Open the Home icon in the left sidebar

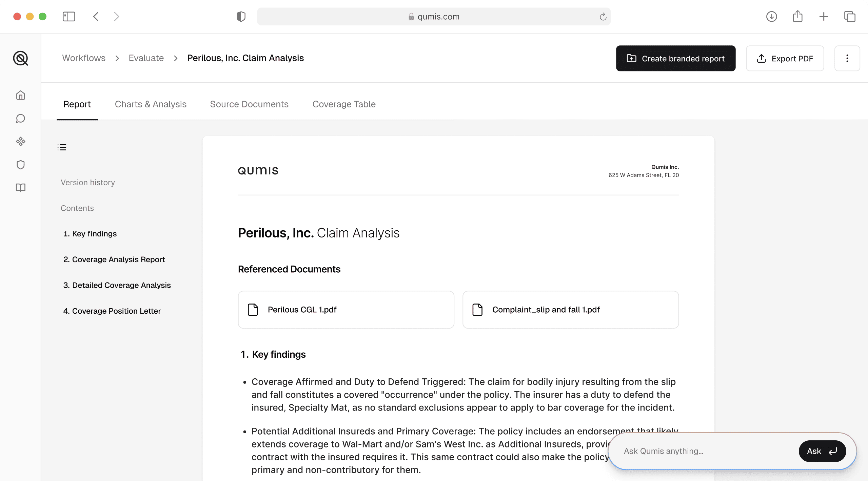pyautogui.click(x=21, y=95)
